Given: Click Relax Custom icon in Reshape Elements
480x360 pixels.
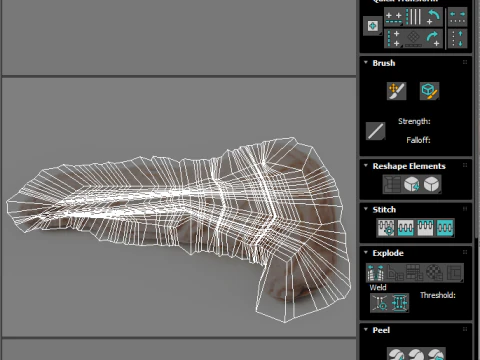Looking at the screenshot, I should click(432, 184).
